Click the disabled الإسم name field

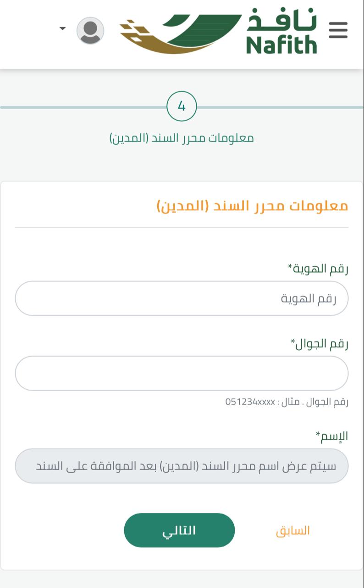[x=182, y=466]
